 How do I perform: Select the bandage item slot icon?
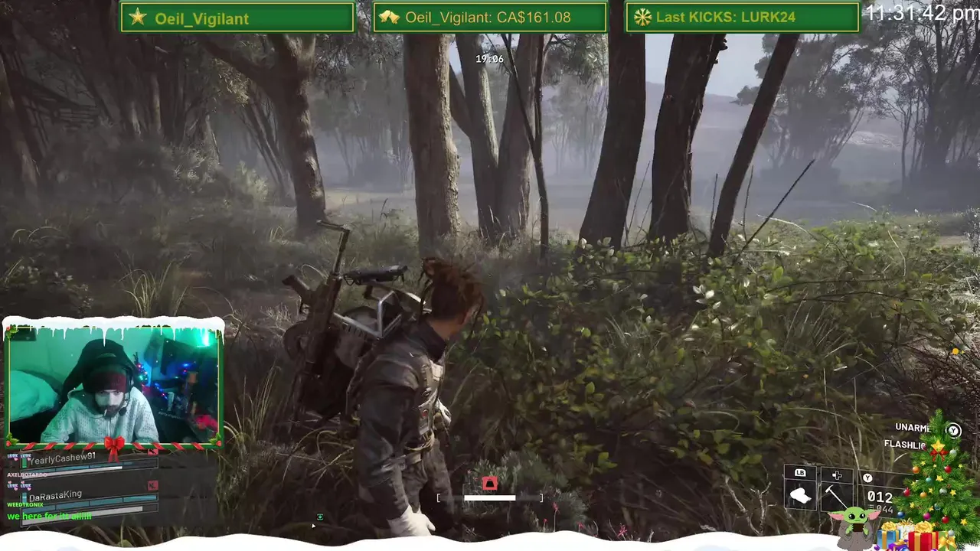point(801,496)
